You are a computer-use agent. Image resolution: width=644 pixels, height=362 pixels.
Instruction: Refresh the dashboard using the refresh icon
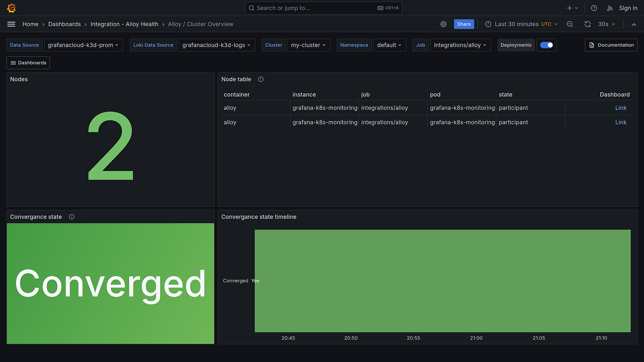(587, 24)
